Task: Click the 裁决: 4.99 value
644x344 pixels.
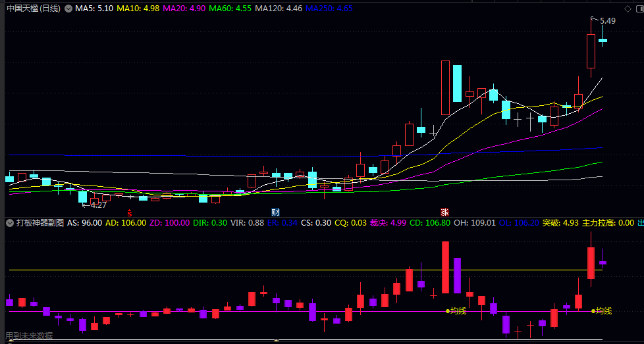Action: tap(389, 223)
